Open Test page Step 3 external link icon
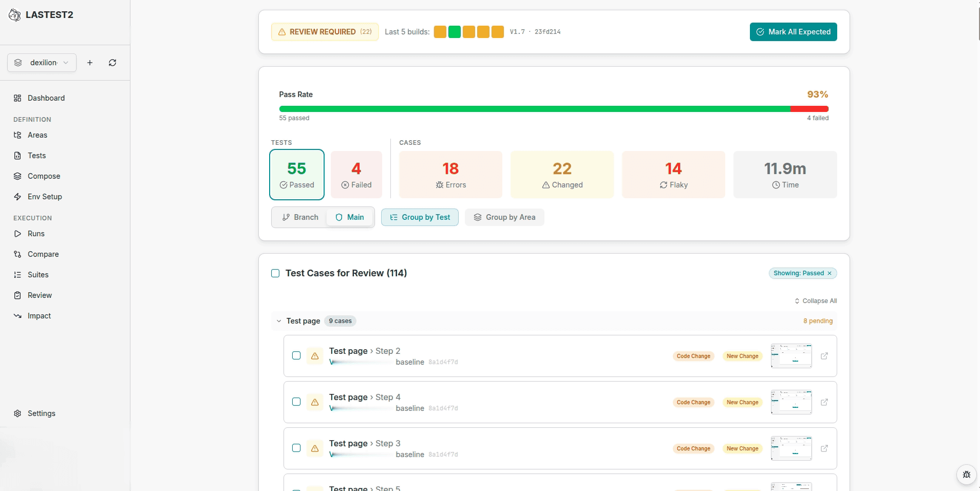This screenshot has width=980, height=491. click(824, 448)
